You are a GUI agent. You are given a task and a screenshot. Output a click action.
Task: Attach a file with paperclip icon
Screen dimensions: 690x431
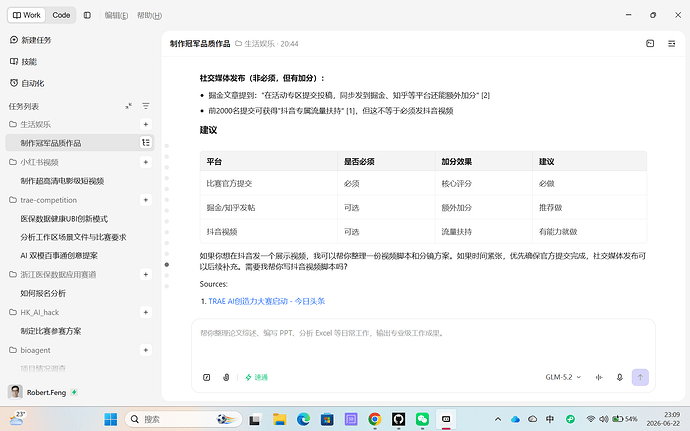[x=226, y=377]
